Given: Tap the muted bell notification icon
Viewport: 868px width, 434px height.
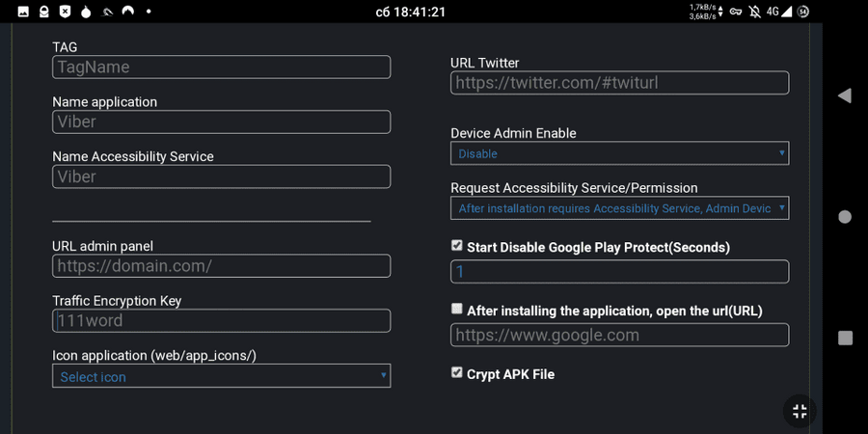Looking at the screenshot, I should (x=754, y=11).
